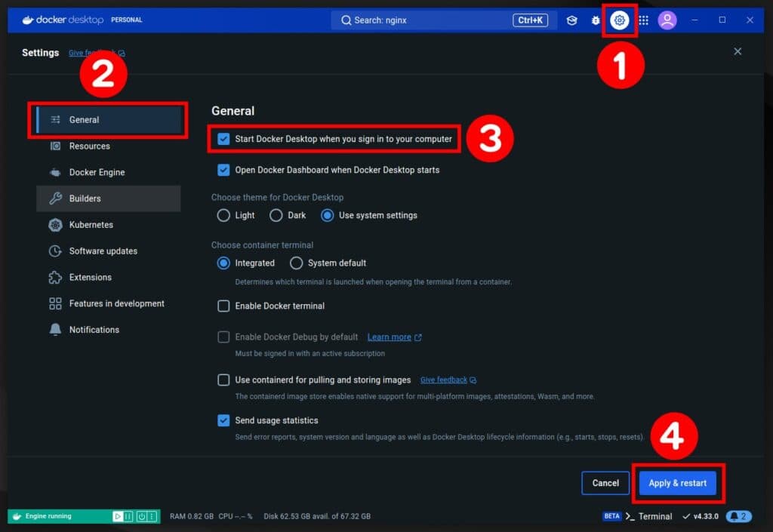The height and width of the screenshot is (532, 773).
Task: Open the notifications badge showing 2
Action: (x=738, y=515)
